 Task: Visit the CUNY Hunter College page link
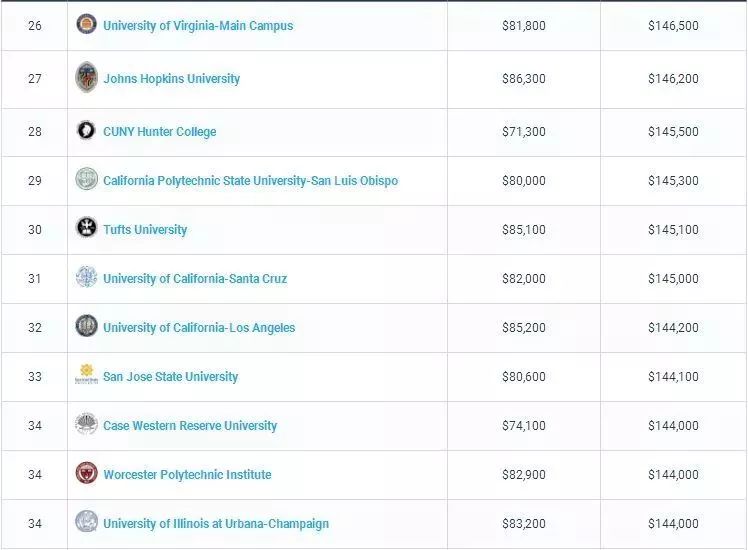click(160, 132)
